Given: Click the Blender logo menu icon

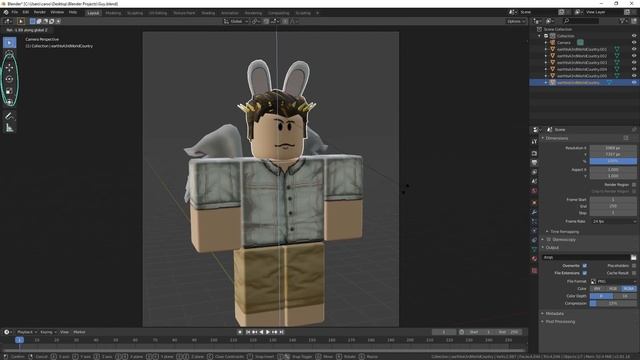Looking at the screenshot, I should coord(6,12).
